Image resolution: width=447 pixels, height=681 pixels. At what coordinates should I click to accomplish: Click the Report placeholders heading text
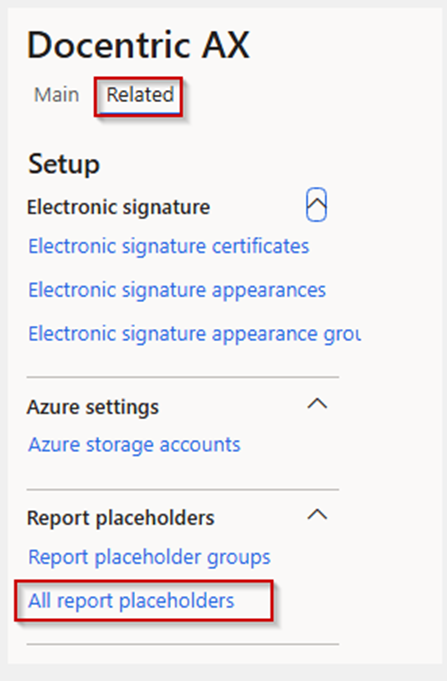[x=120, y=518]
